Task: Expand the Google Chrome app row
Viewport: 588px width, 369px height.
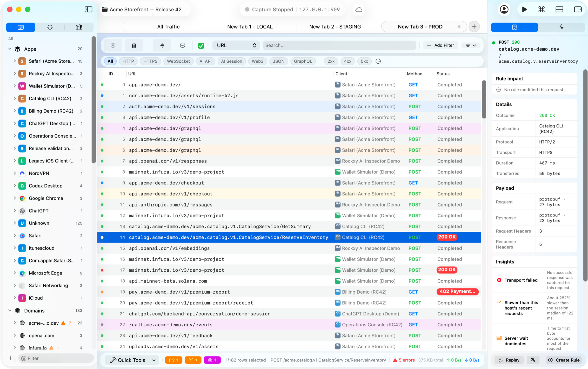Action: (x=15, y=198)
